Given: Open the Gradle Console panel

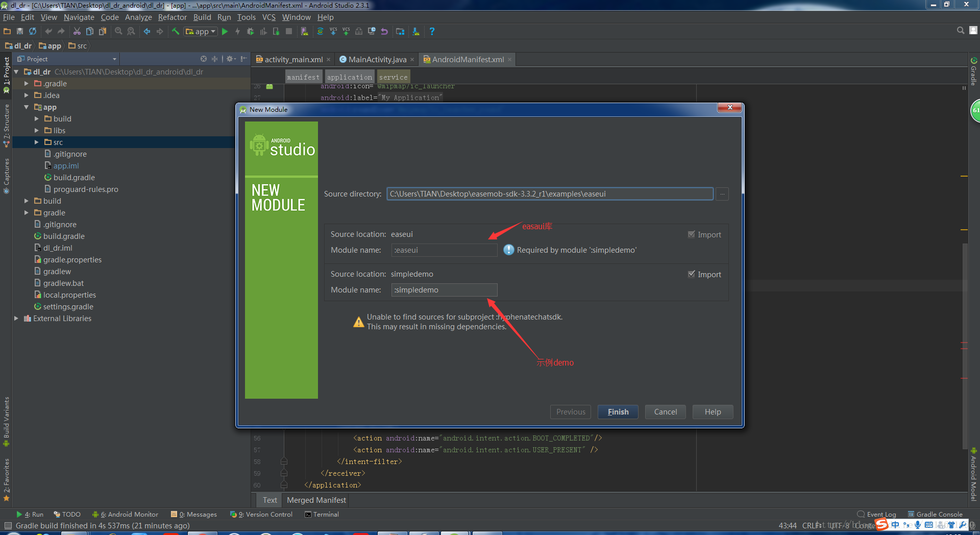Looking at the screenshot, I should (935, 514).
